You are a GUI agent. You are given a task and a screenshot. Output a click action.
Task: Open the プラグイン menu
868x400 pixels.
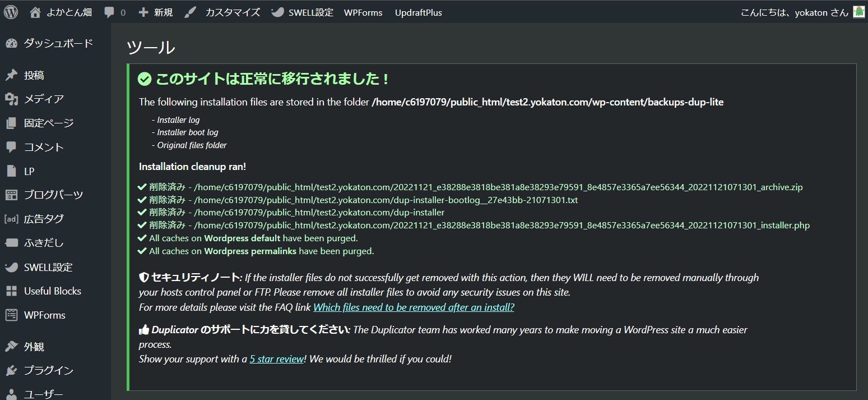[48, 370]
